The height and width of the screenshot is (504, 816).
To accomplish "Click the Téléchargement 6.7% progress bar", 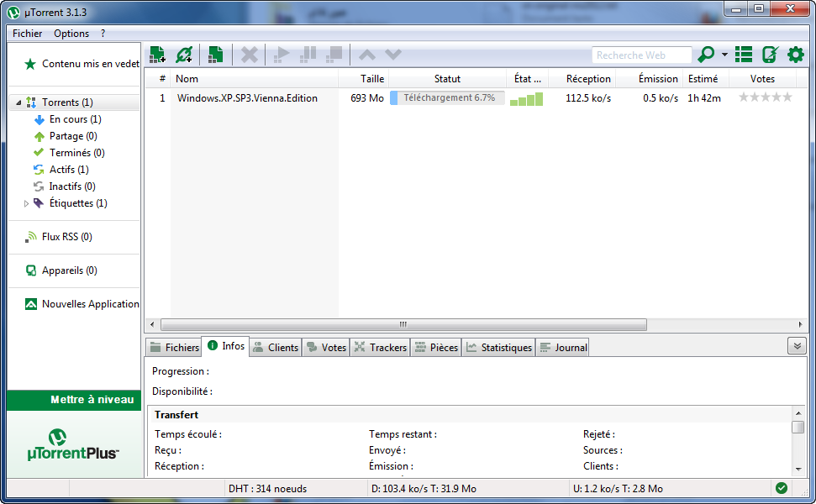I will point(448,97).
